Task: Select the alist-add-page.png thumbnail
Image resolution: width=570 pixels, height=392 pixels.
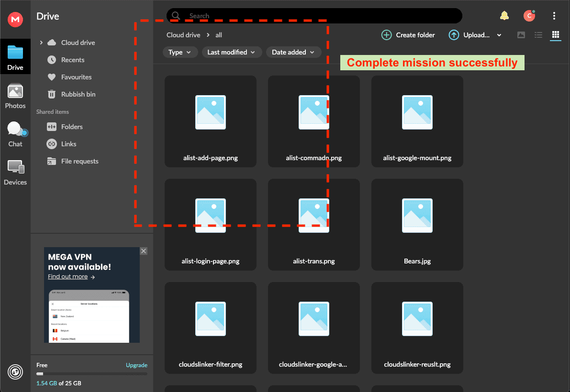Action: pos(211,112)
